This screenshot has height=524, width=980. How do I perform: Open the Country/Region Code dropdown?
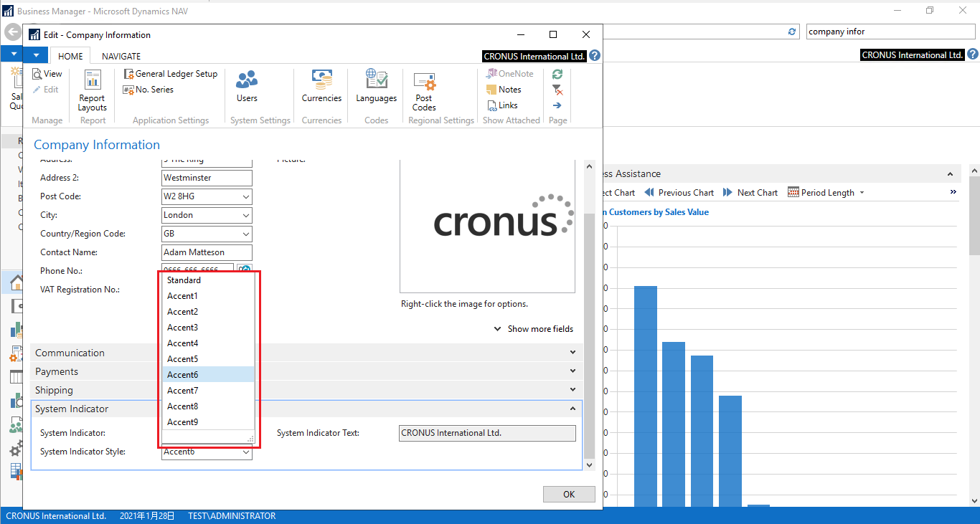click(248, 233)
